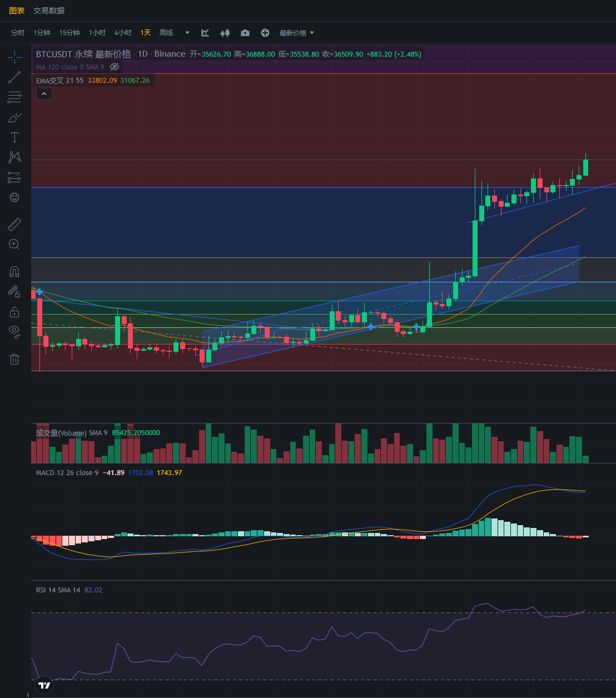The width and height of the screenshot is (616, 698).
Task: Take a chart snapshot with camera icon
Action: pyautogui.click(x=245, y=33)
